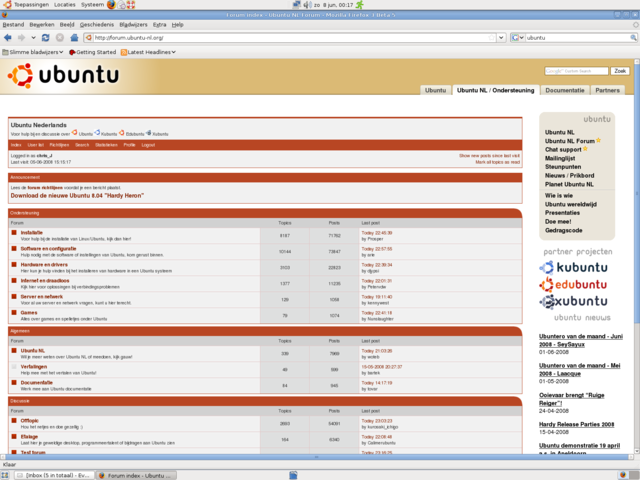Click the Edubuntu partner logo
640x480 pixels.
(573, 284)
